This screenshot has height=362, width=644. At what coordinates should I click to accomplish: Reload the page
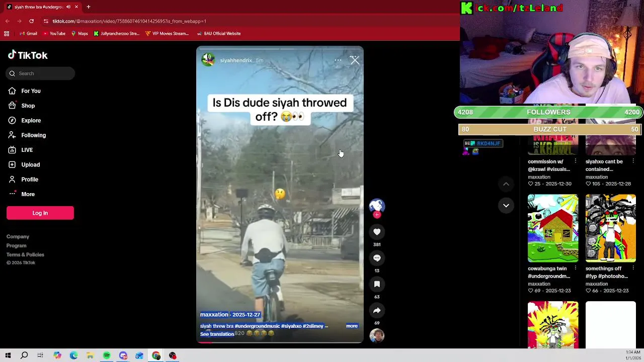pyautogui.click(x=31, y=21)
